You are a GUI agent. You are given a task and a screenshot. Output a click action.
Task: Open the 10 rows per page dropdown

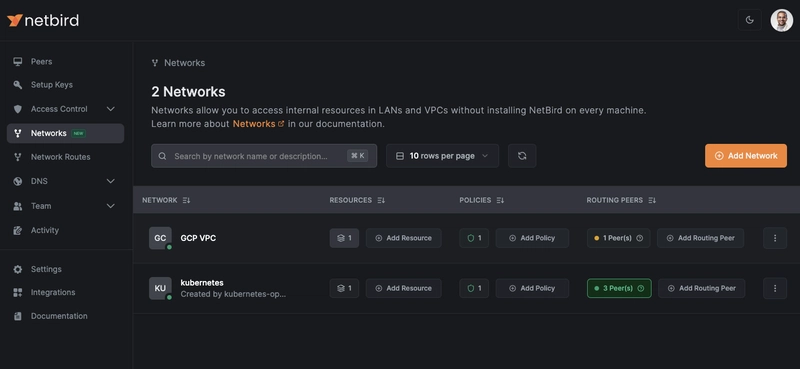tap(442, 156)
